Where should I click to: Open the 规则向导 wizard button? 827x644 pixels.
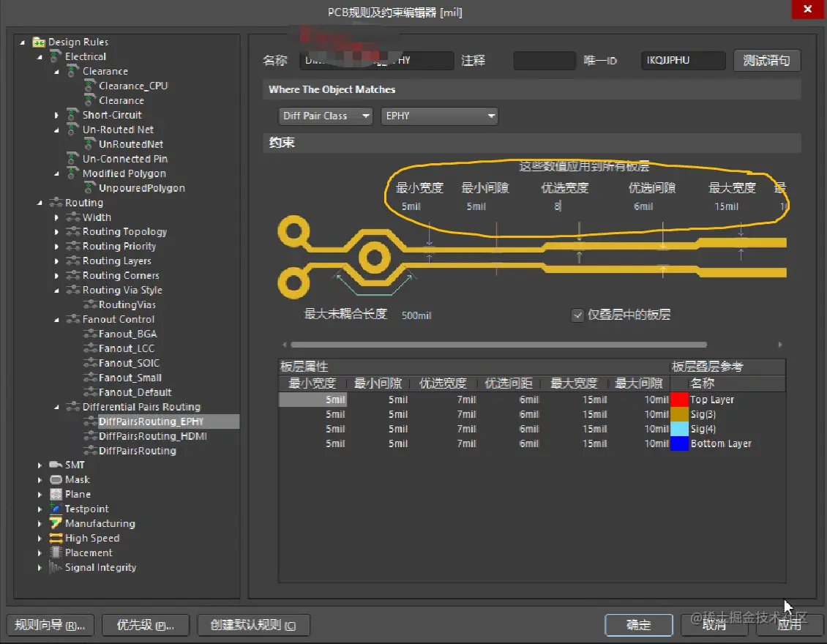(x=50, y=625)
